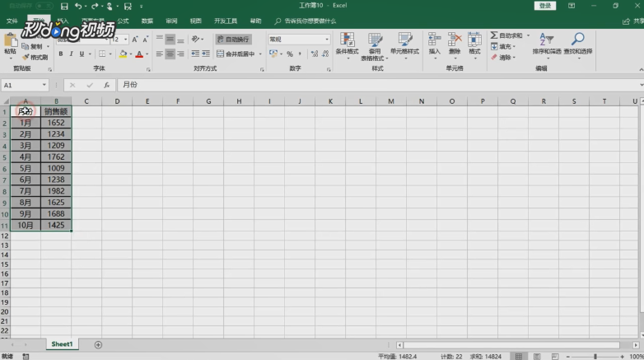Switch to the Data tab (数据)
Image resolution: width=644 pixels, height=360 pixels.
click(x=147, y=21)
